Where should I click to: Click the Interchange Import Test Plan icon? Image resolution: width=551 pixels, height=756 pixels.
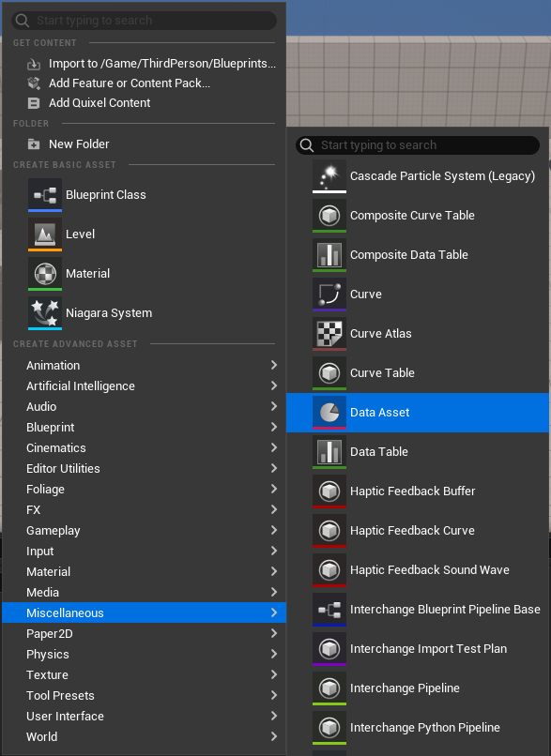tap(329, 649)
